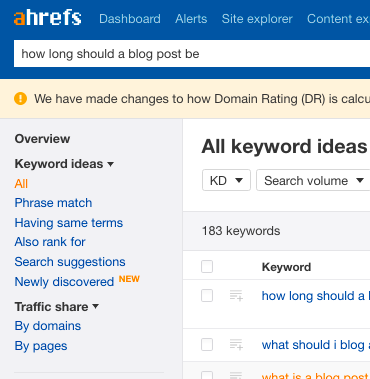This screenshot has height=379, width=370.
Task: Open the Search volume filter dropdown
Action: [313, 180]
